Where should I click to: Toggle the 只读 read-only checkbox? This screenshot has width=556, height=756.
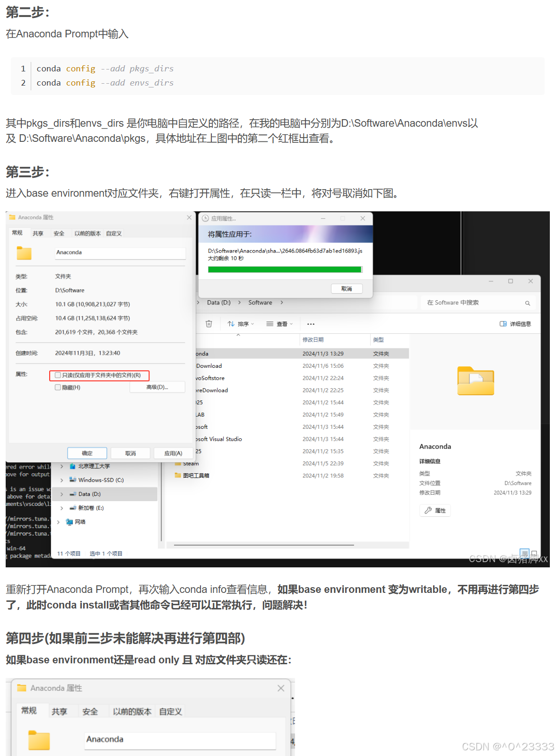pos(58,375)
